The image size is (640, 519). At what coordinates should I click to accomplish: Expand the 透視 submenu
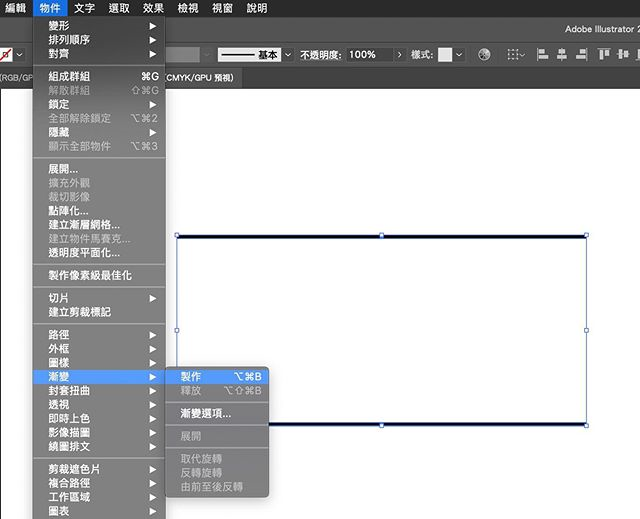pyautogui.click(x=99, y=404)
